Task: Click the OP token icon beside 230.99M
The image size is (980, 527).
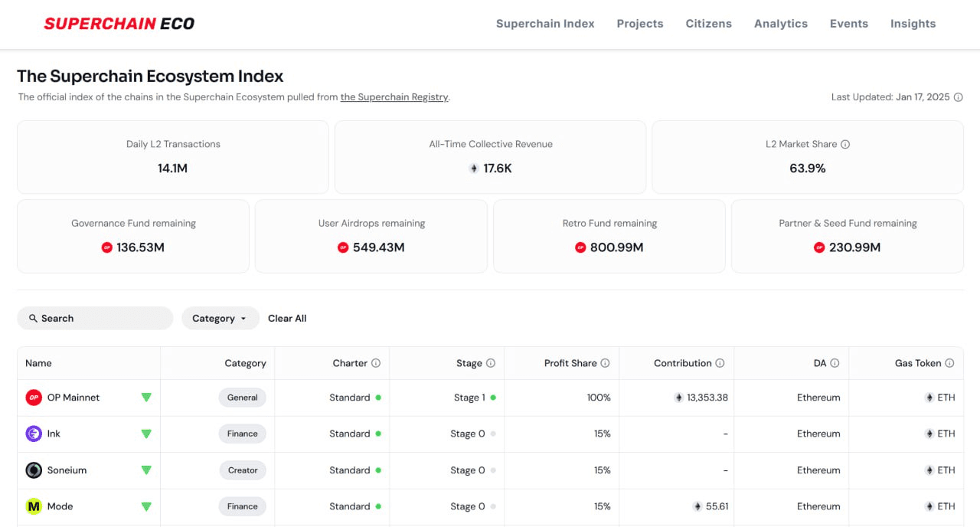Action: [x=819, y=247]
